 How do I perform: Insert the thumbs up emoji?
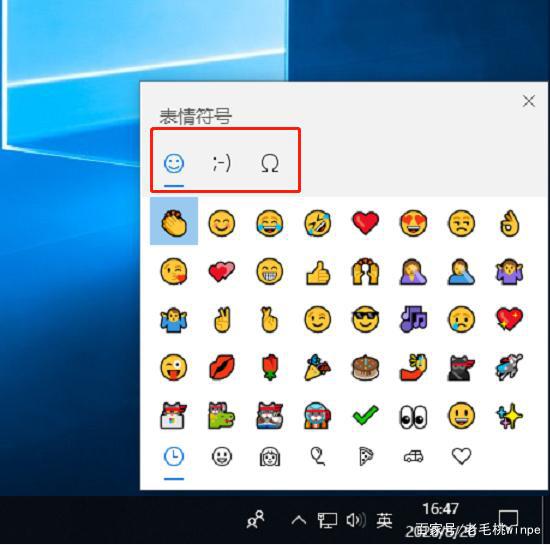[x=318, y=272]
